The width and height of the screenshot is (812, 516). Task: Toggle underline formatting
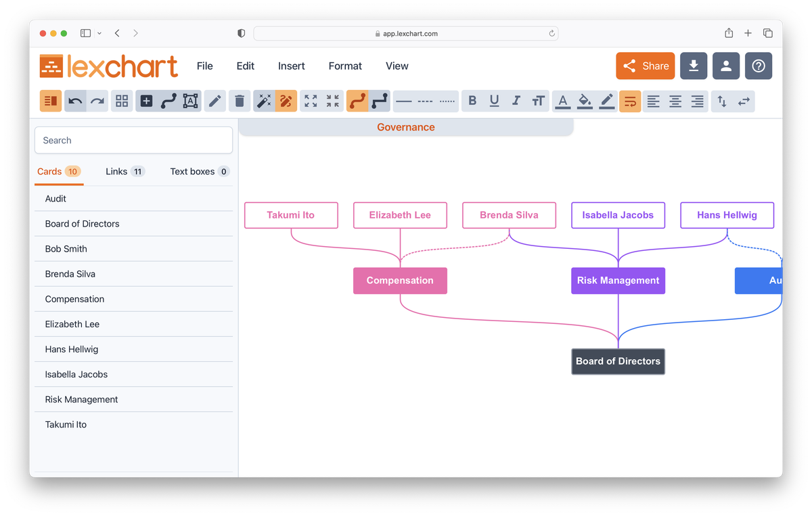pos(495,101)
